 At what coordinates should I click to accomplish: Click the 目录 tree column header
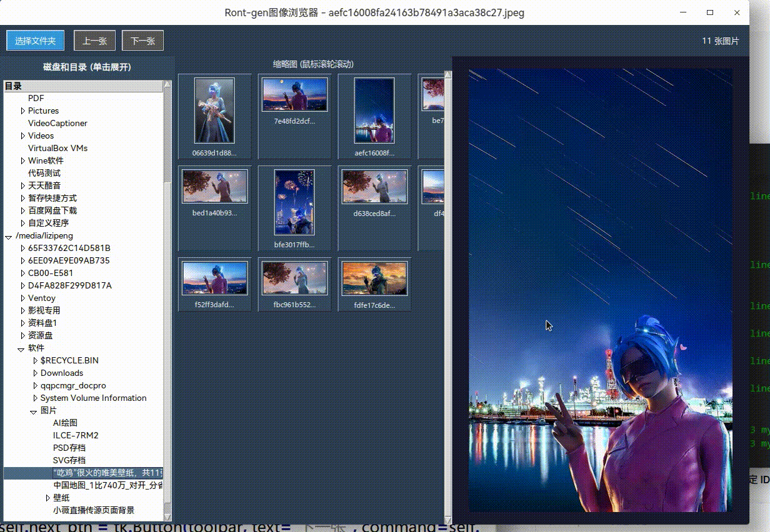[83, 86]
